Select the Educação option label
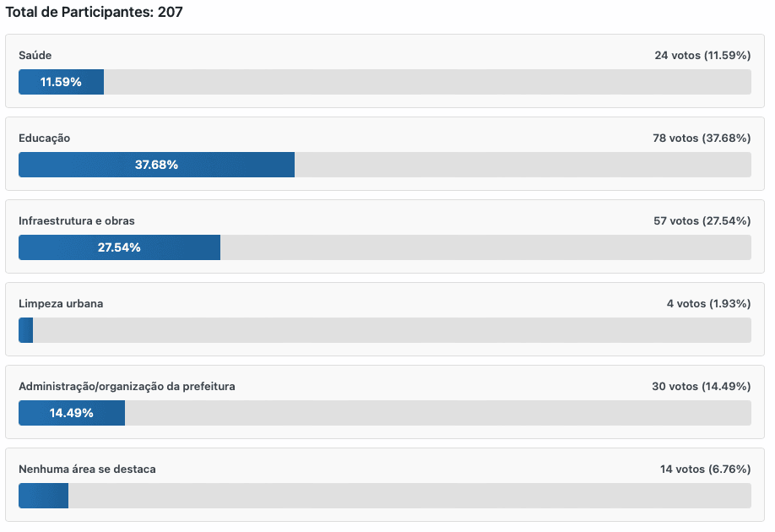Viewport: 775px width, 532px height. (x=45, y=138)
